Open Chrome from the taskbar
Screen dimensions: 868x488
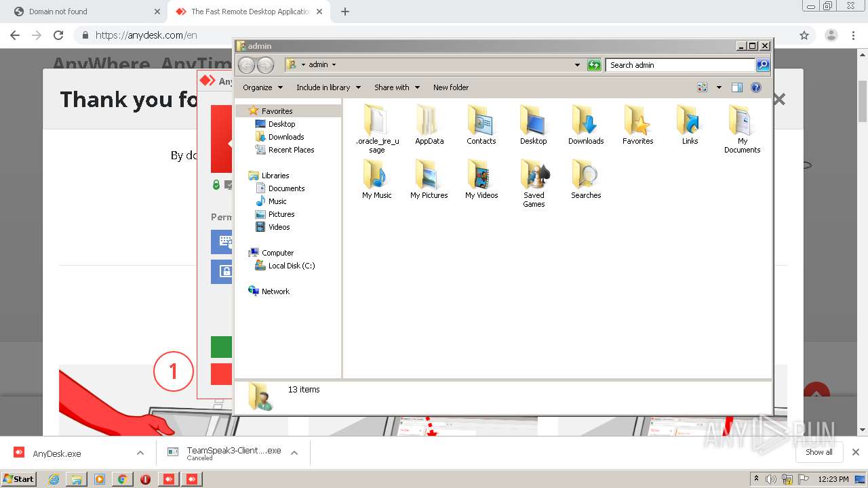point(122,479)
